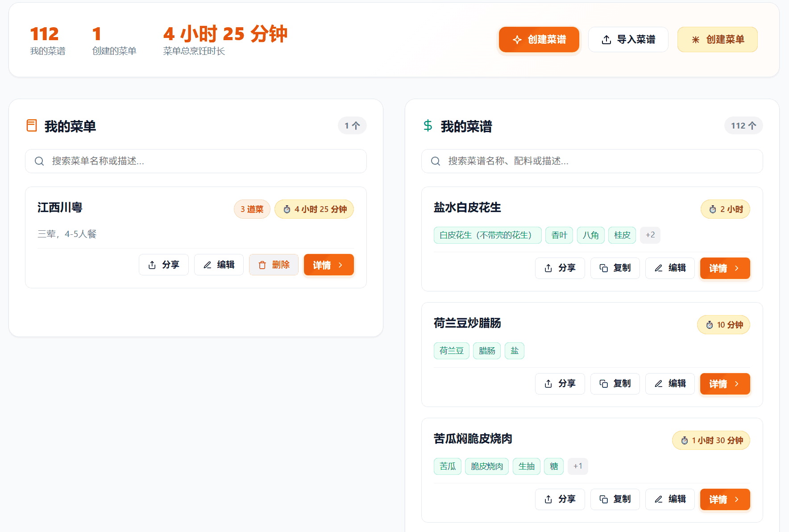Click the 白皮花生（不带壳的花生）ingredient tag

tap(487, 235)
